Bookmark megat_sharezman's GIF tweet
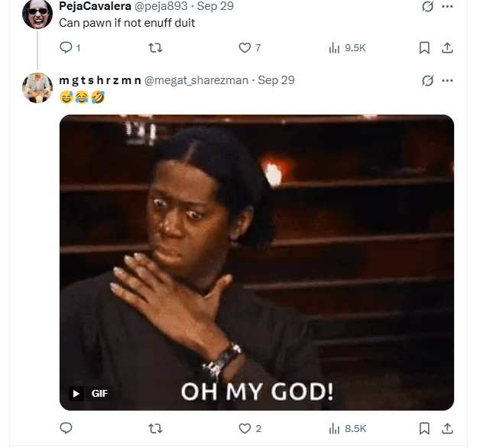This screenshot has height=448, width=480. pos(424,428)
